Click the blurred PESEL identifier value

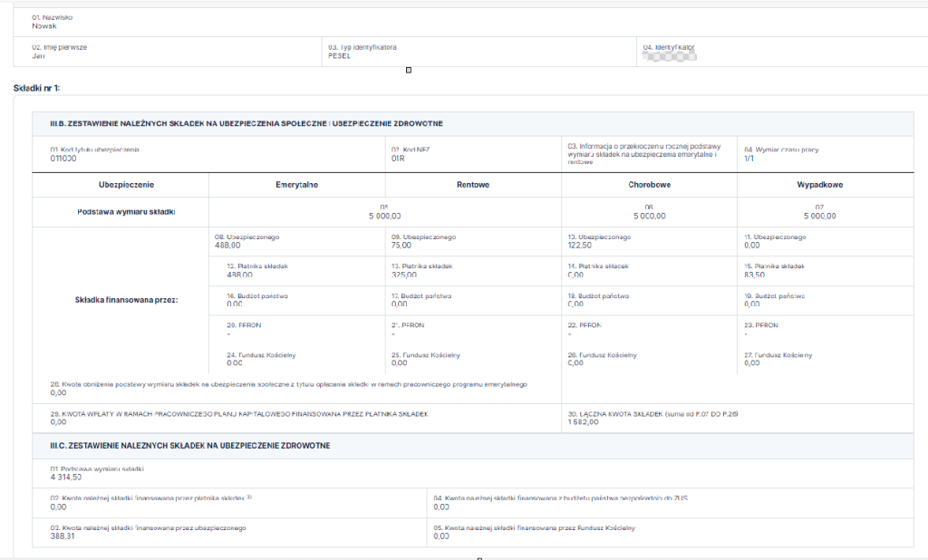(x=670, y=54)
